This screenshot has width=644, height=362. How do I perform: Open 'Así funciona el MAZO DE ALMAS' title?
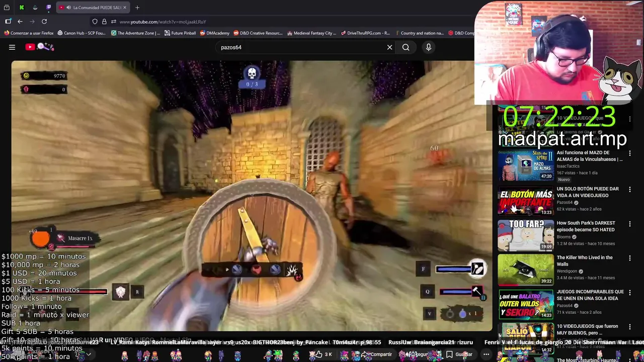(590, 156)
